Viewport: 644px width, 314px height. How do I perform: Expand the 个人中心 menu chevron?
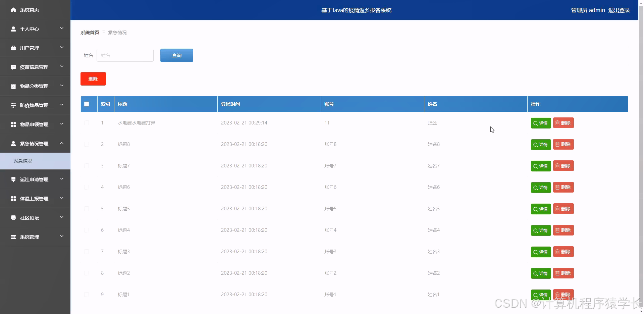tap(62, 28)
